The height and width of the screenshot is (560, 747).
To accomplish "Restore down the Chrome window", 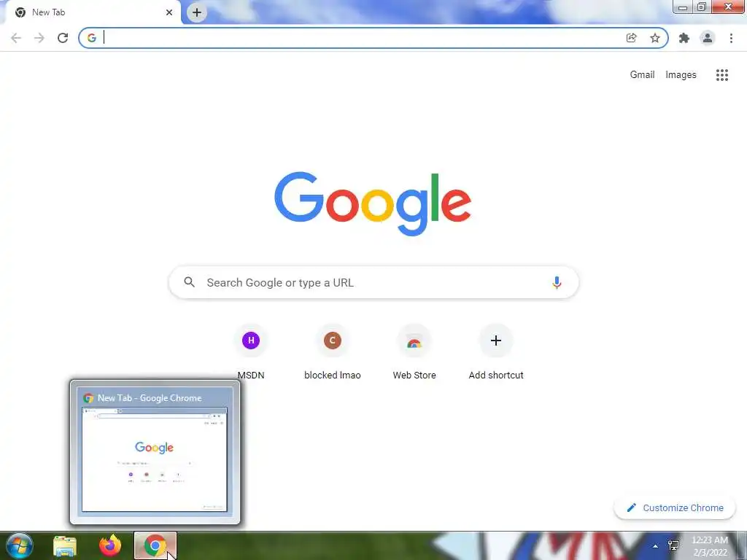I will (702, 7).
